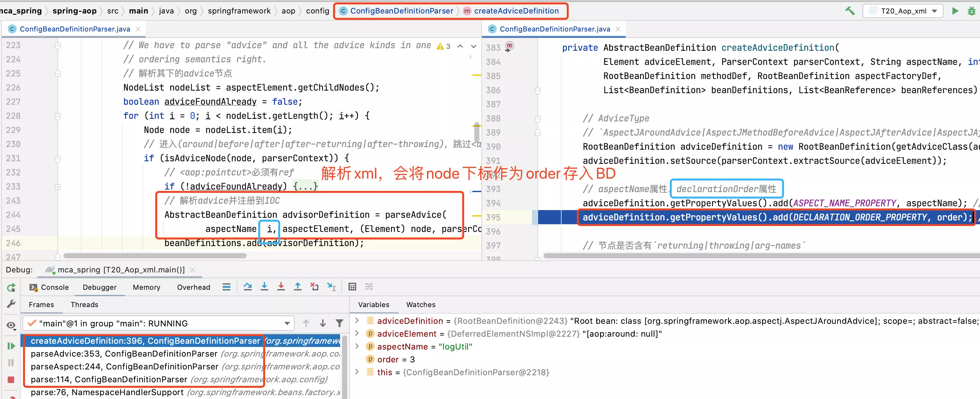Click the Step Out icon

pyautogui.click(x=297, y=287)
